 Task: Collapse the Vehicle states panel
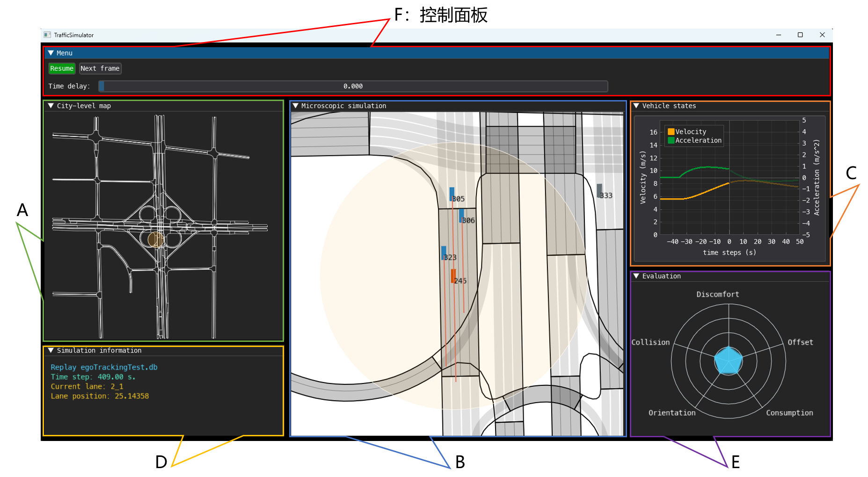636,106
